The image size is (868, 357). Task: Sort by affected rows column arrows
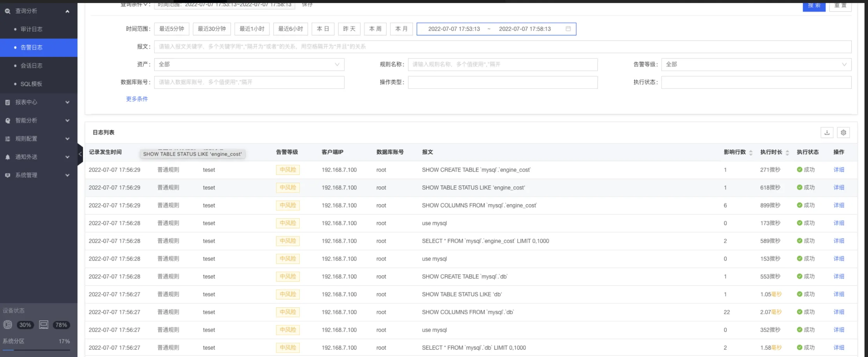tap(751, 152)
